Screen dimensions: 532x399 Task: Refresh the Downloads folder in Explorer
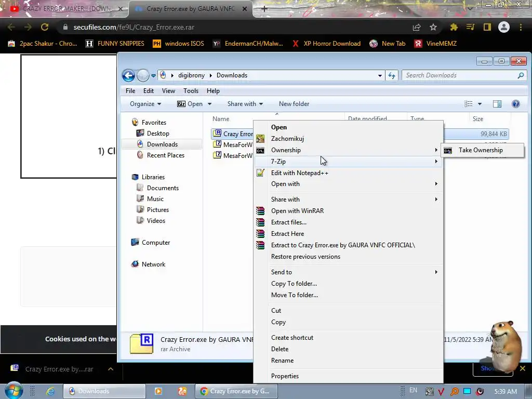pyautogui.click(x=392, y=75)
